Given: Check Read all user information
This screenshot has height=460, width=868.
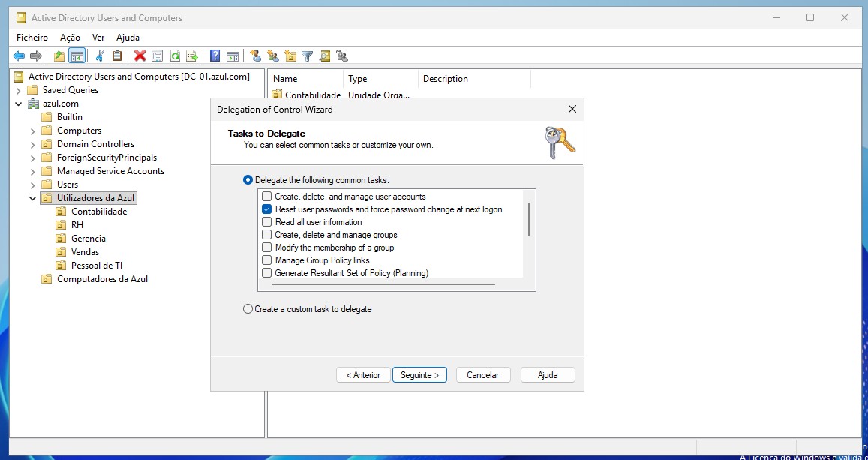Looking at the screenshot, I should pos(267,222).
